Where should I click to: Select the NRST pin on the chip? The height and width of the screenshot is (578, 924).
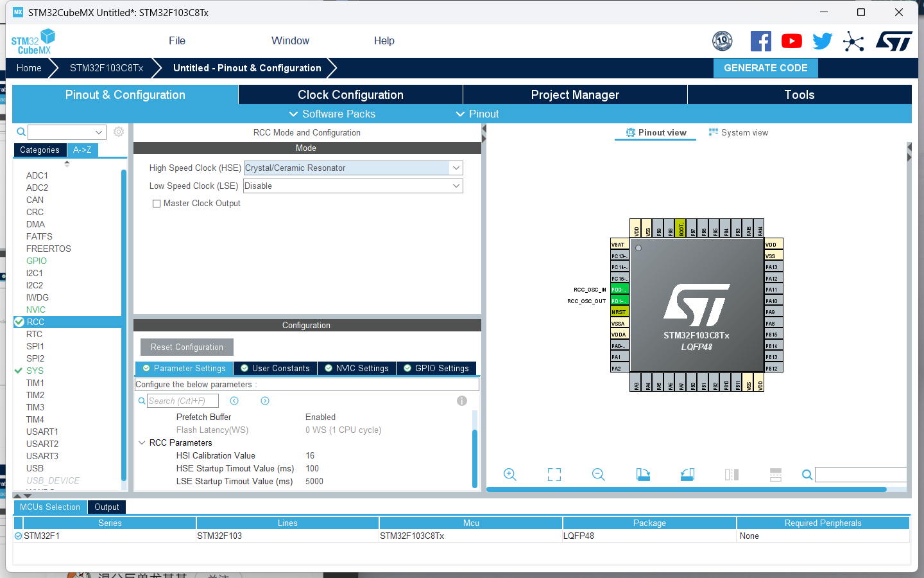619,312
